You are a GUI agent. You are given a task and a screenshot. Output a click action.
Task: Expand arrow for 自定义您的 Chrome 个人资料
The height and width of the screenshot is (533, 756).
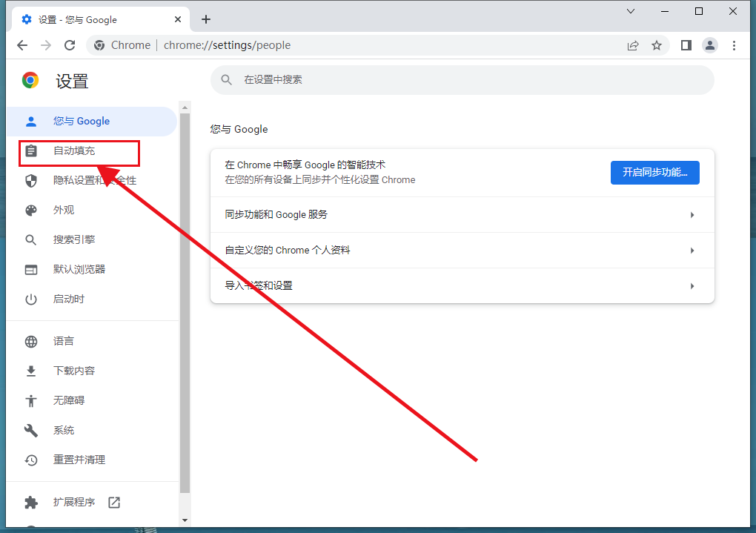(x=692, y=251)
